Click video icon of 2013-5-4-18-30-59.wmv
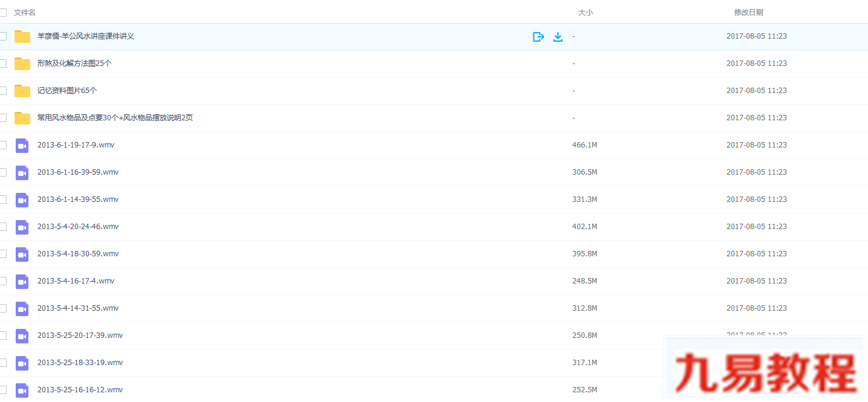The height and width of the screenshot is (402, 868). 22,254
